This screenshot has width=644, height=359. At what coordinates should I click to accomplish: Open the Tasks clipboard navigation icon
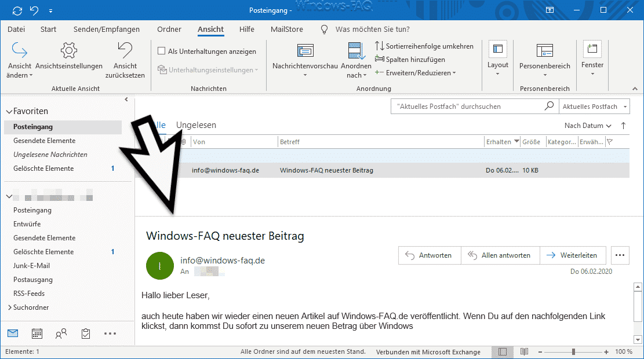pyautogui.click(x=85, y=334)
